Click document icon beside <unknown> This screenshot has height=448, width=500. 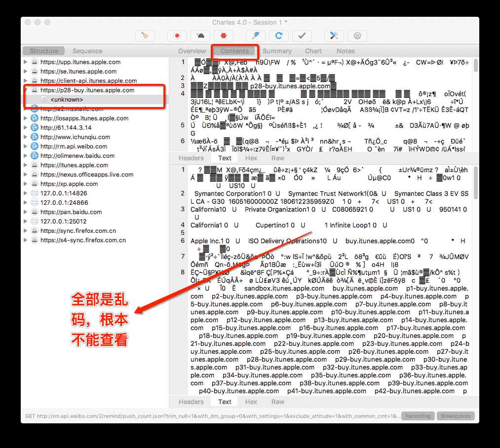click(44, 100)
